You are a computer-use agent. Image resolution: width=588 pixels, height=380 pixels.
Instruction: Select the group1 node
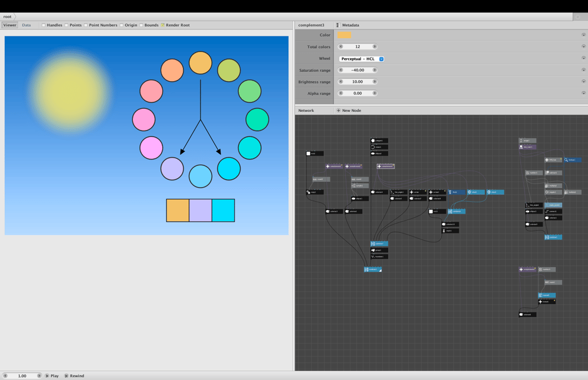click(379, 250)
